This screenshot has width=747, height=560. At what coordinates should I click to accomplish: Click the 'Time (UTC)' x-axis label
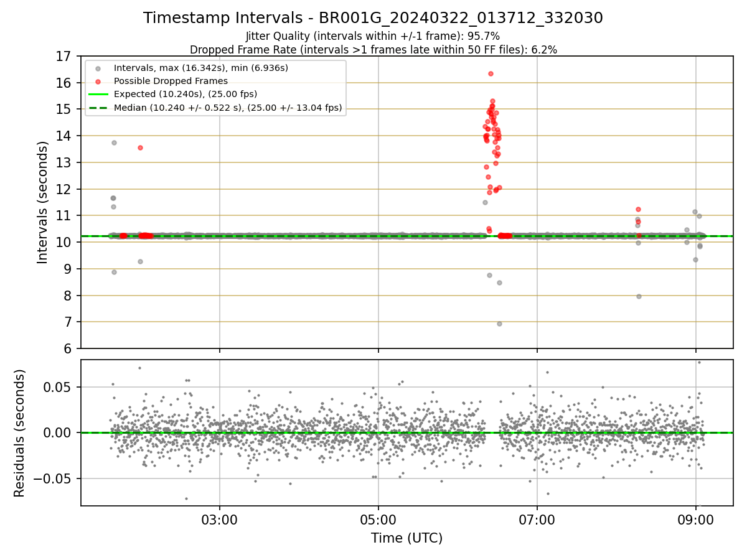click(406, 538)
